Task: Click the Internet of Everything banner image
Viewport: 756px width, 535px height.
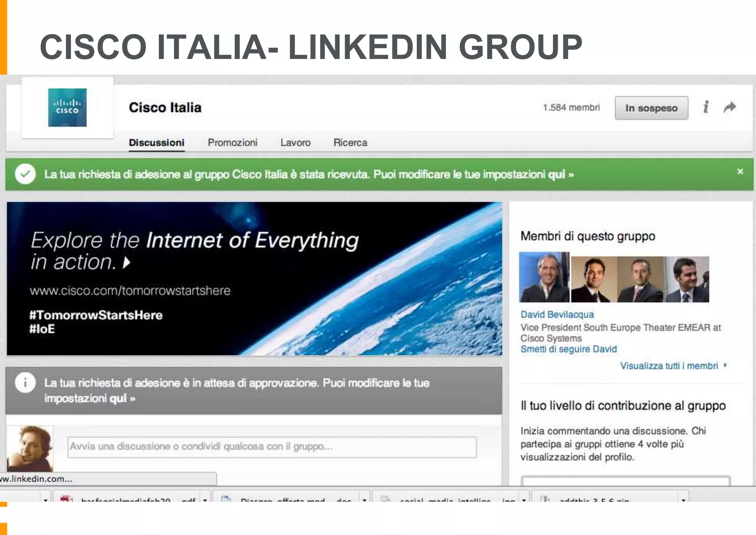Action: point(254,279)
